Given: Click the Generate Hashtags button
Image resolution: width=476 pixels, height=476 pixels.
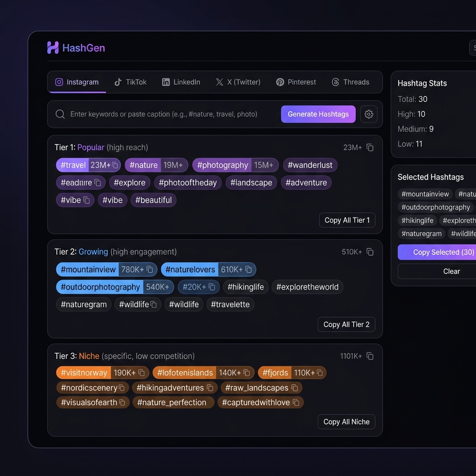Looking at the screenshot, I should click(x=318, y=114).
